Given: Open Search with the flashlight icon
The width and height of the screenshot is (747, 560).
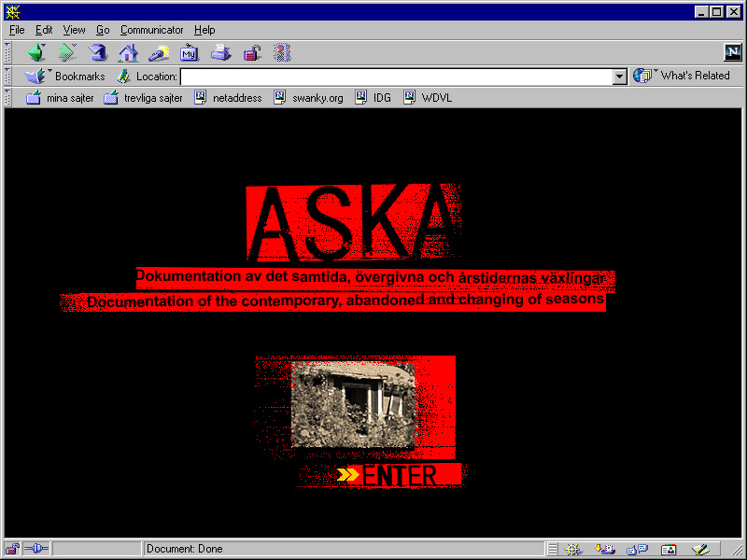Looking at the screenshot, I should 159,53.
